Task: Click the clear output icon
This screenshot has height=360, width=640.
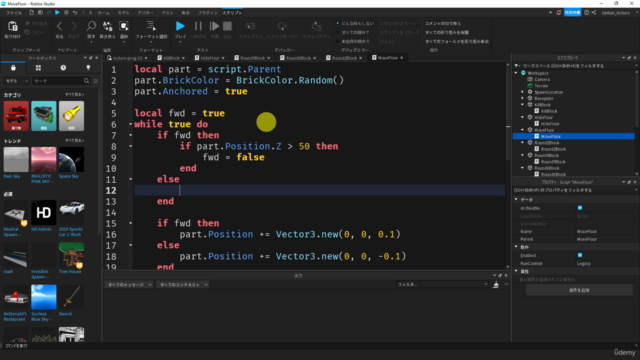Action: pyautogui.click(x=496, y=285)
